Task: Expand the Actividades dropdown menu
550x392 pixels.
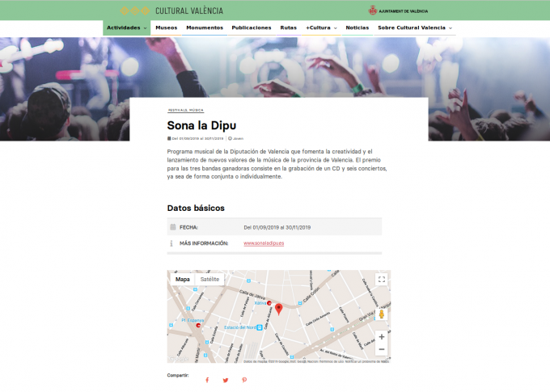Action: (x=127, y=27)
